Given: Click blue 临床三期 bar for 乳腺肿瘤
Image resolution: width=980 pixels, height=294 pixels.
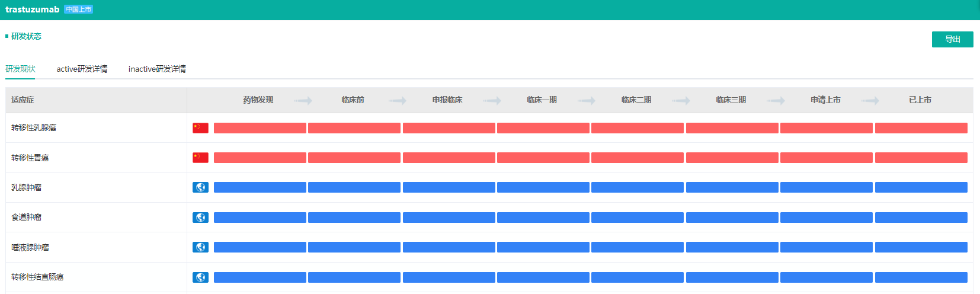Looking at the screenshot, I should point(732,187).
